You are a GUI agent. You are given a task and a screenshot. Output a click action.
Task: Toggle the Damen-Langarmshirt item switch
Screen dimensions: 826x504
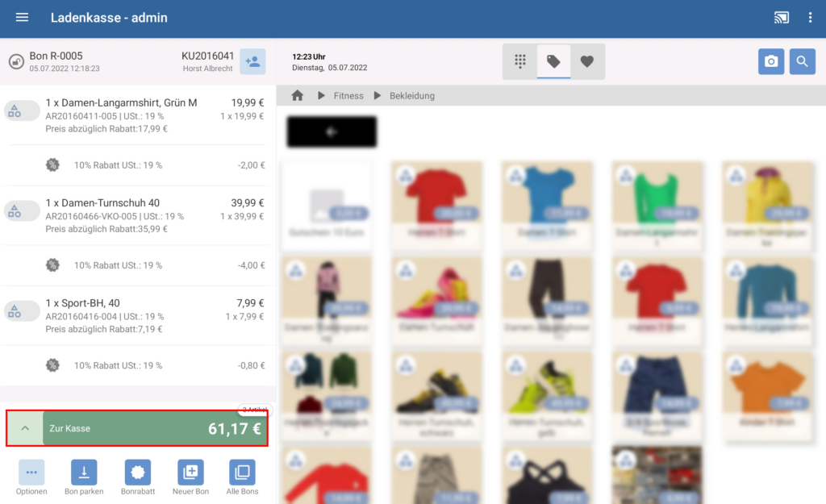coord(22,111)
